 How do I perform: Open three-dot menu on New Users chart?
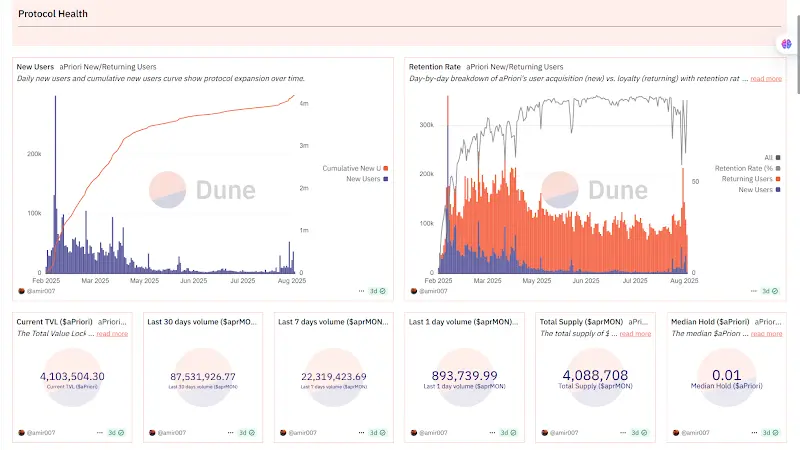tap(361, 291)
